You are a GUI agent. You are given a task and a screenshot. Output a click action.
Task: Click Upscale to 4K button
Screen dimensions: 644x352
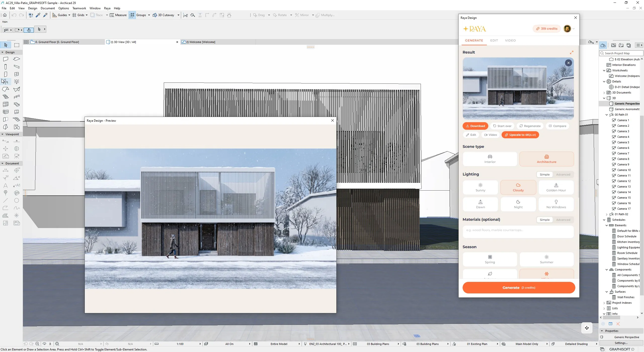click(520, 135)
